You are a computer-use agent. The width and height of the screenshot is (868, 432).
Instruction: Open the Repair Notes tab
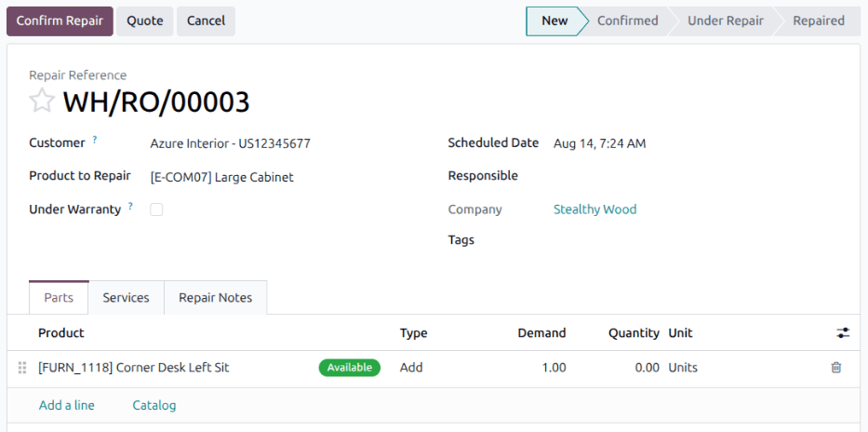pos(215,297)
